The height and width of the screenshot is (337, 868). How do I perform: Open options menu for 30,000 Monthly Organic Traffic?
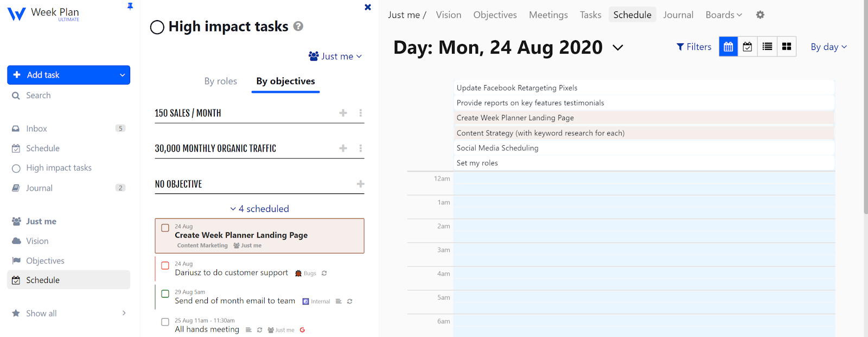[x=360, y=148]
